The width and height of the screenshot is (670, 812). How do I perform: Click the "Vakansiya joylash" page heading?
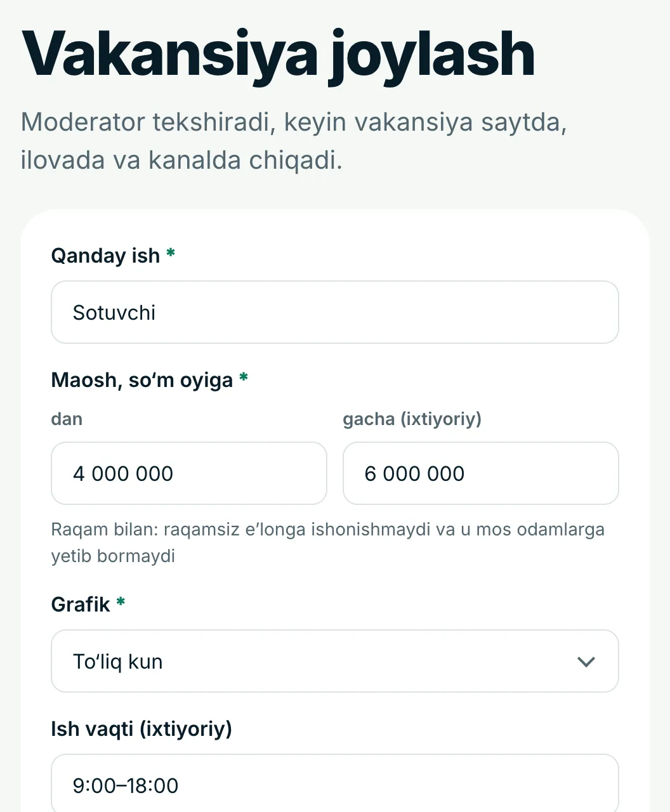coord(279,54)
